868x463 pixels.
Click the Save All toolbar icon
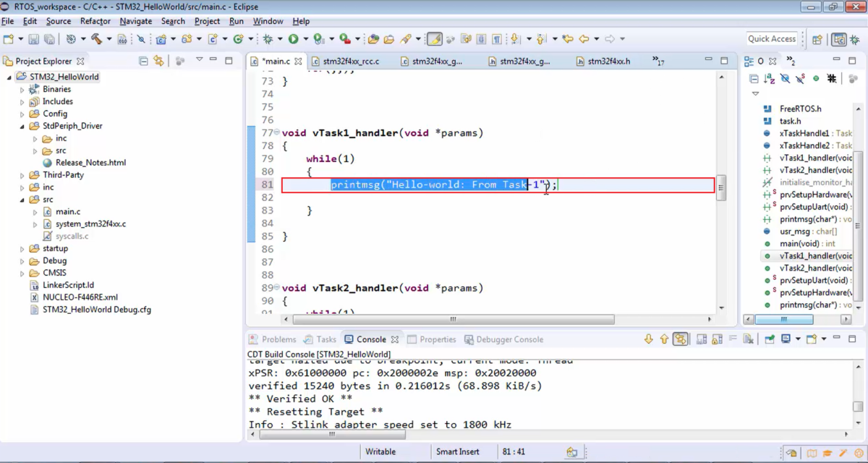49,39
